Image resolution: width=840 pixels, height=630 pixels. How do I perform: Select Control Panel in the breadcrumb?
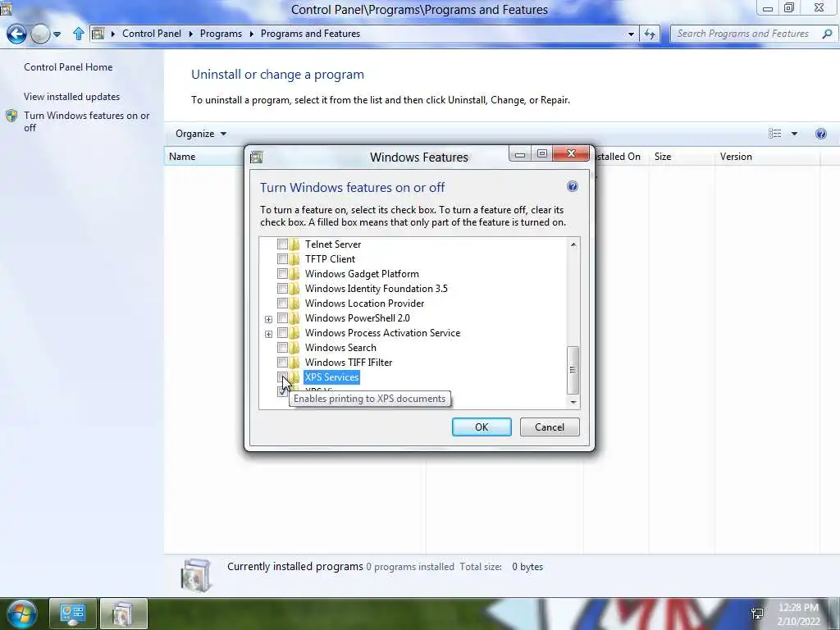point(152,33)
